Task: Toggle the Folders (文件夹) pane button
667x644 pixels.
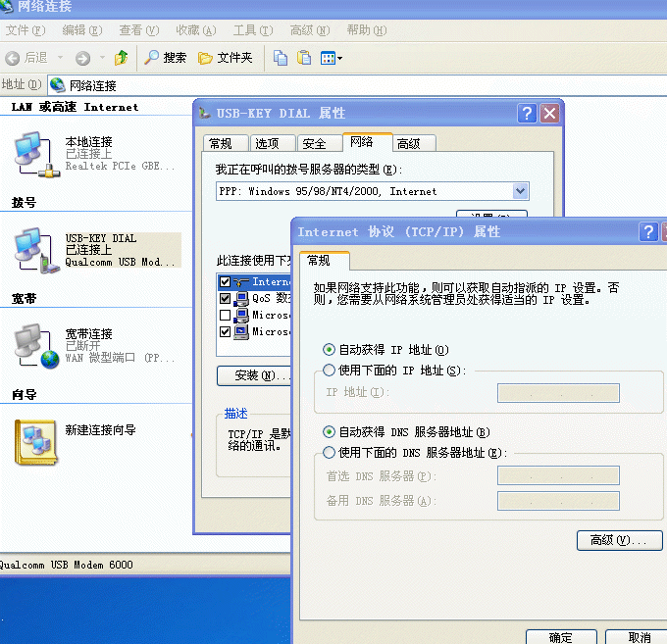Action: click(x=225, y=58)
